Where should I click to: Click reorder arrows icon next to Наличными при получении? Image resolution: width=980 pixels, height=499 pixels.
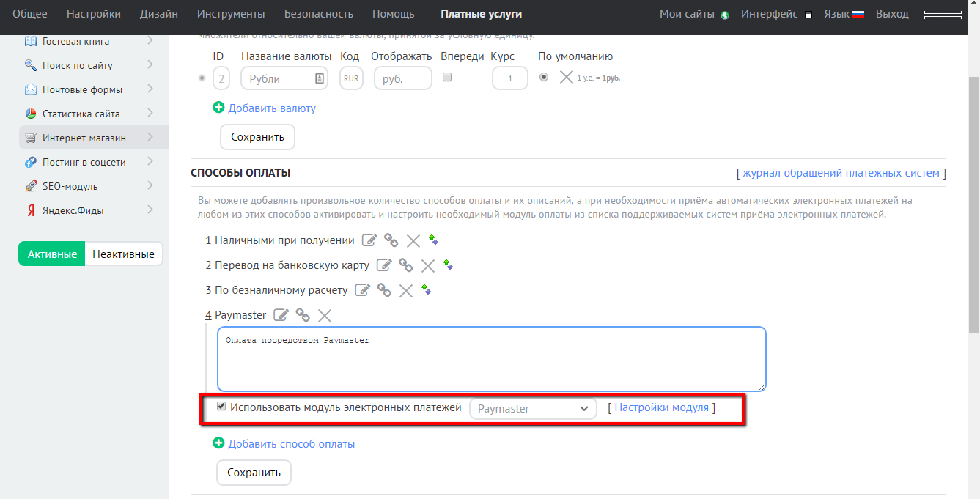click(x=433, y=240)
